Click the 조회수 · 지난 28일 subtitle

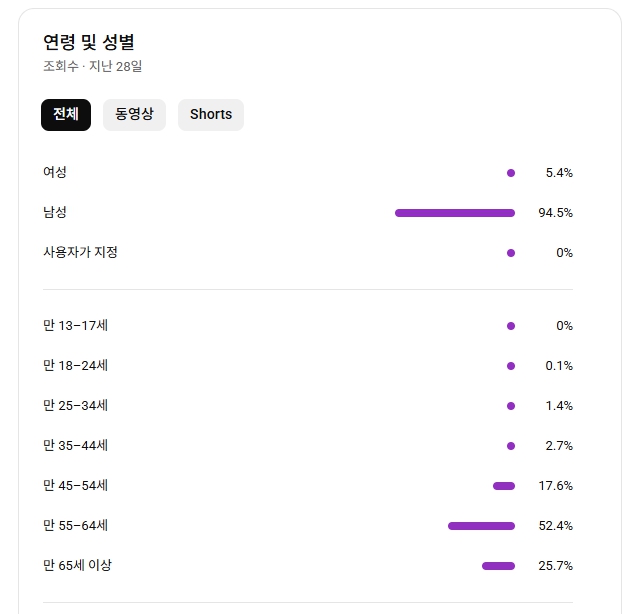(92, 67)
